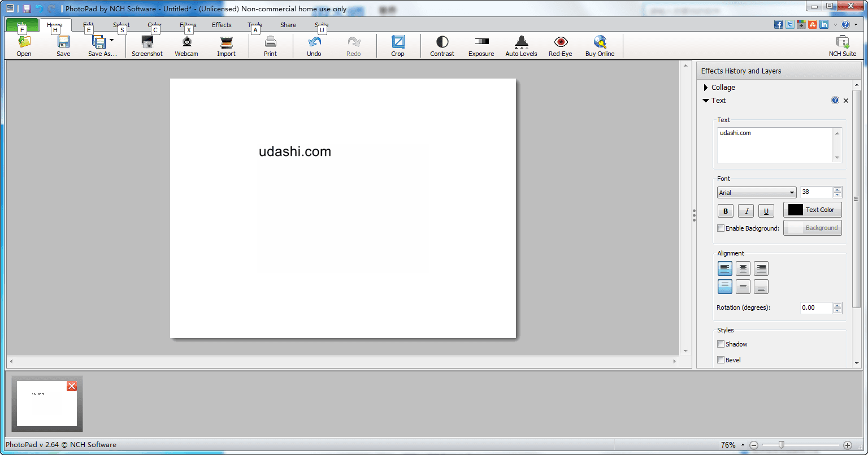Open the File tab

click(x=22, y=25)
